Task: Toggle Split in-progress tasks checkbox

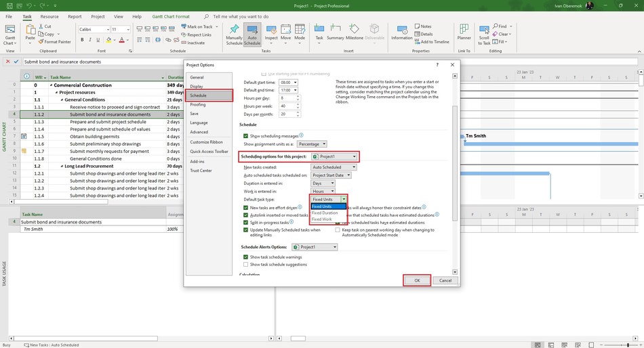Action: click(x=245, y=223)
